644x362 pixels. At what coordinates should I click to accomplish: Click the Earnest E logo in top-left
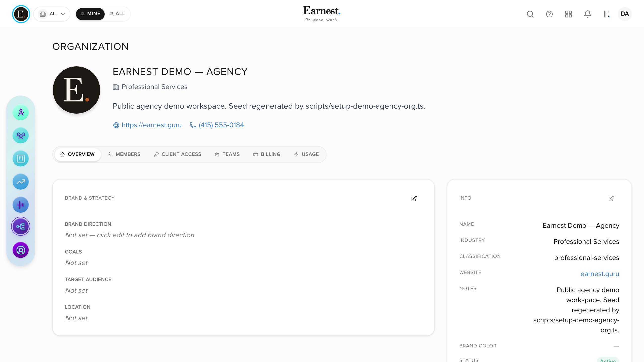tap(21, 14)
